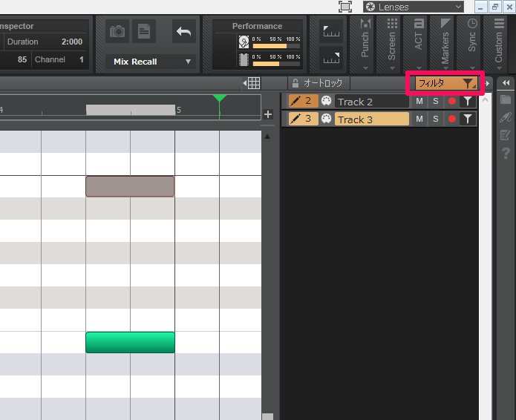Open the フィルタ filter dropdown
Image resolution: width=516 pixels, height=420 pixels.
coord(446,84)
